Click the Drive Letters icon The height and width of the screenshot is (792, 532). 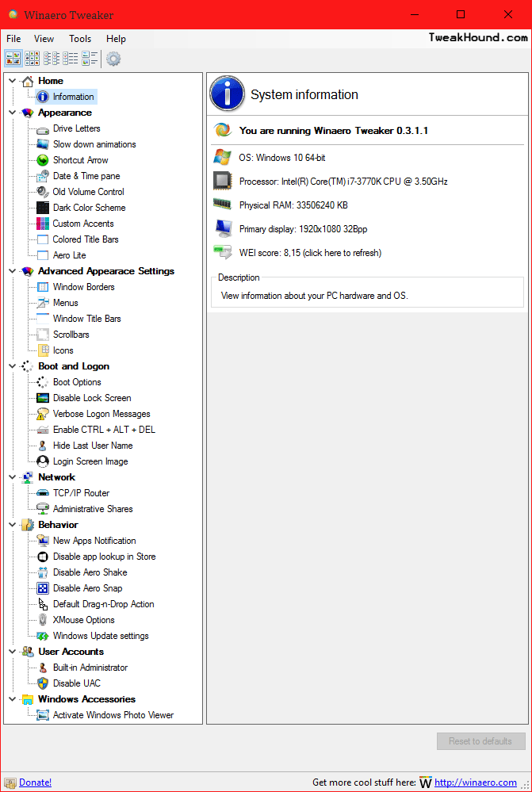tap(43, 128)
